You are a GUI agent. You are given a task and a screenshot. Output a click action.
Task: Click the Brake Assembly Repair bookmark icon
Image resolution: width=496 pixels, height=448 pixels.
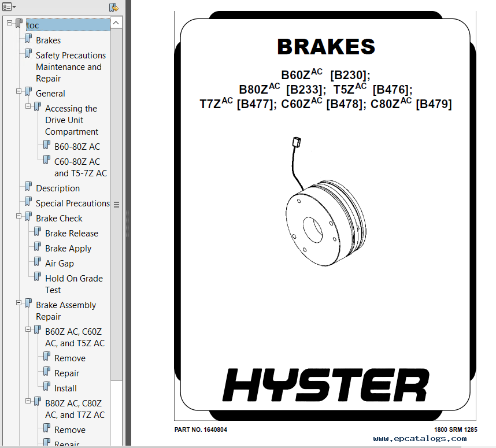(x=28, y=303)
